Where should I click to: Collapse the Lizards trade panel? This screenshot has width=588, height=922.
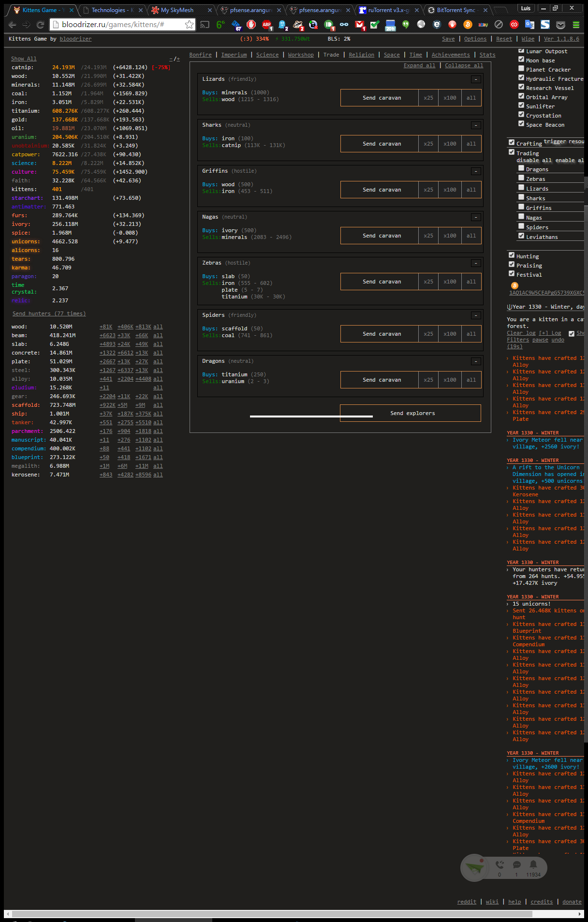click(x=476, y=79)
